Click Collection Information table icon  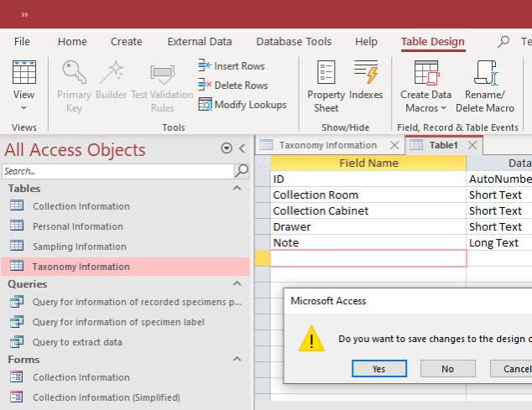(17, 205)
